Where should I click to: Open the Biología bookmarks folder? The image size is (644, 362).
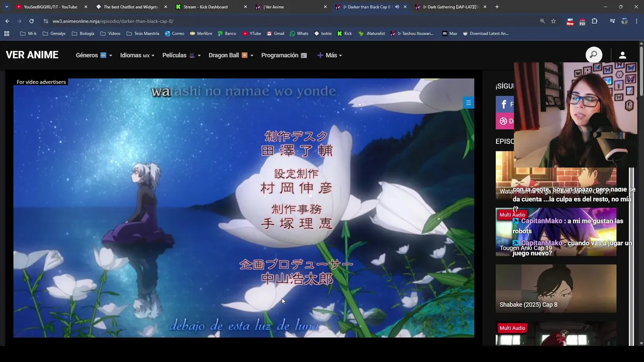83,34
